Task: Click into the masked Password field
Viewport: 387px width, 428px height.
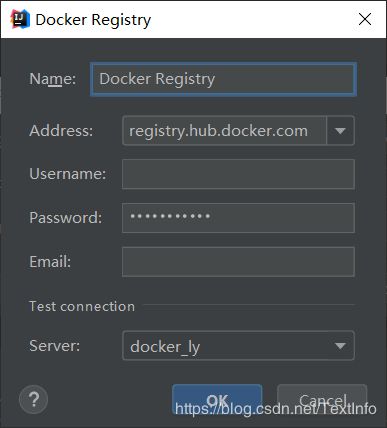Action: [238, 218]
